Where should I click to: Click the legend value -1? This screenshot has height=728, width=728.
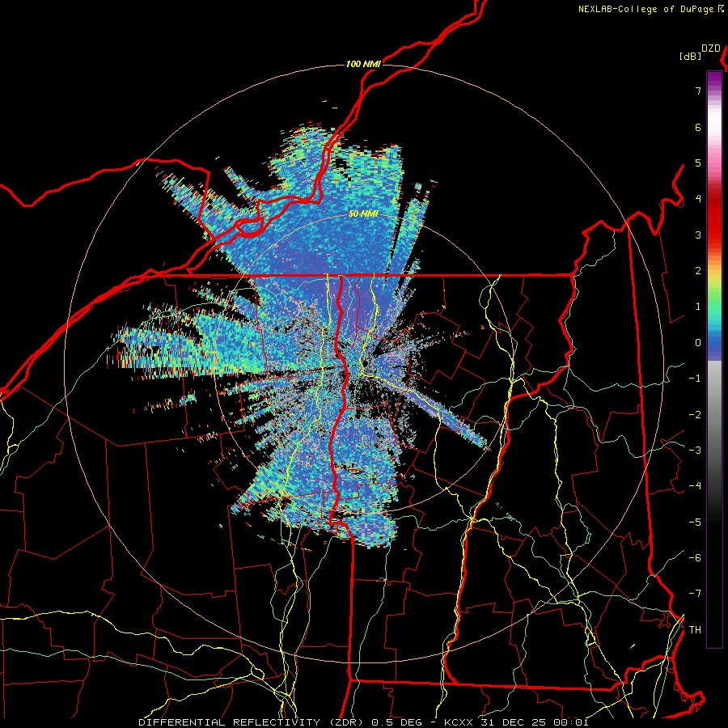pyautogui.click(x=695, y=379)
